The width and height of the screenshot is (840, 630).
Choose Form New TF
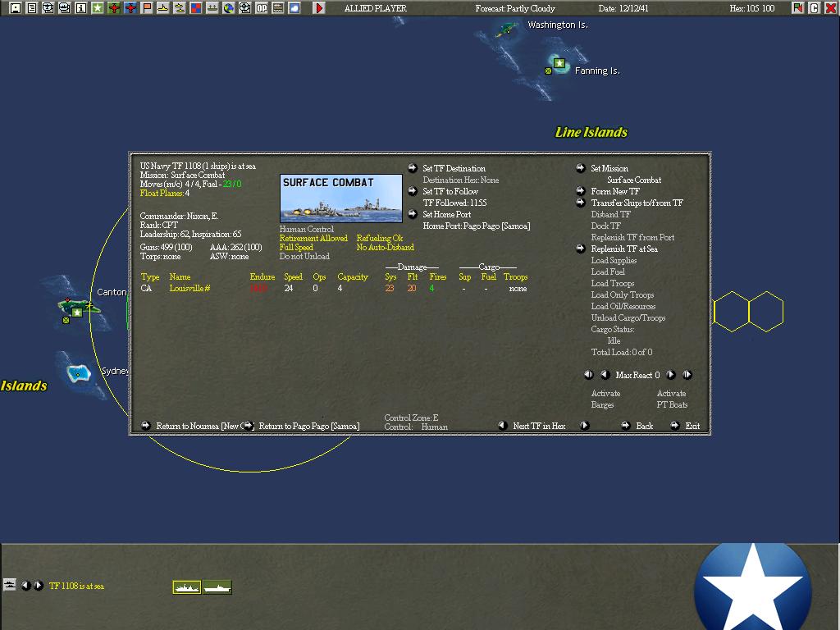pos(615,191)
